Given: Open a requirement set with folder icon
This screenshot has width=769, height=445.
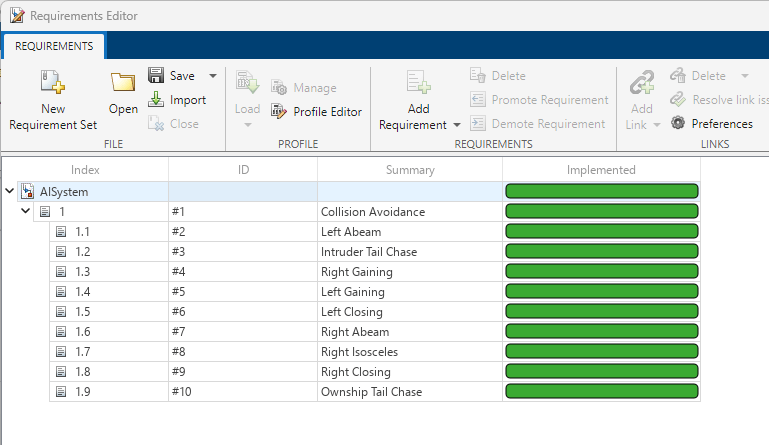Looking at the screenshot, I should click(123, 82).
